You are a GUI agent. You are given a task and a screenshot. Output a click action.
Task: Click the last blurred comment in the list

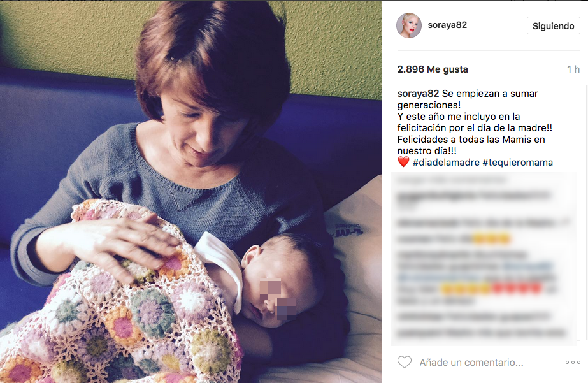(481, 333)
